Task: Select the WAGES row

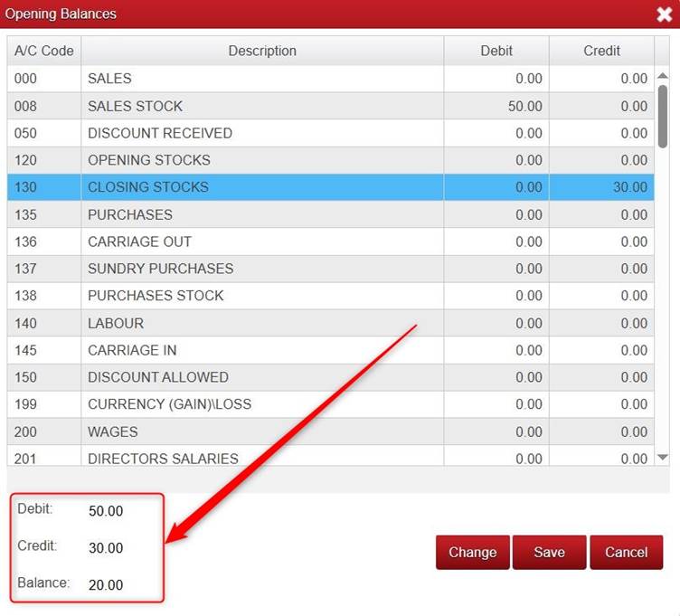Action: pyautogui.click(x=330, y=431)
